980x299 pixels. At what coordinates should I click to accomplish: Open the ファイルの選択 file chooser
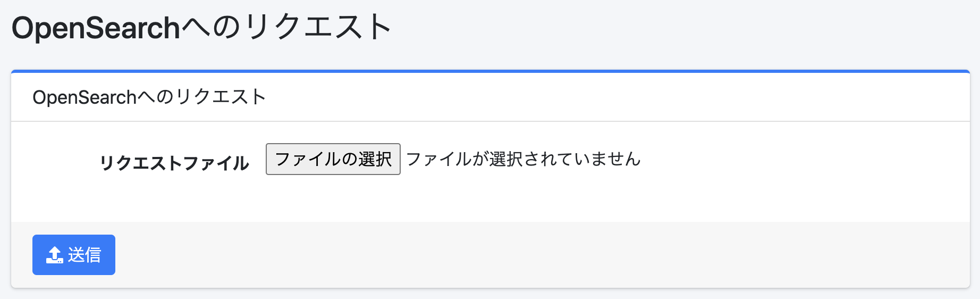[x=333, y=159]
